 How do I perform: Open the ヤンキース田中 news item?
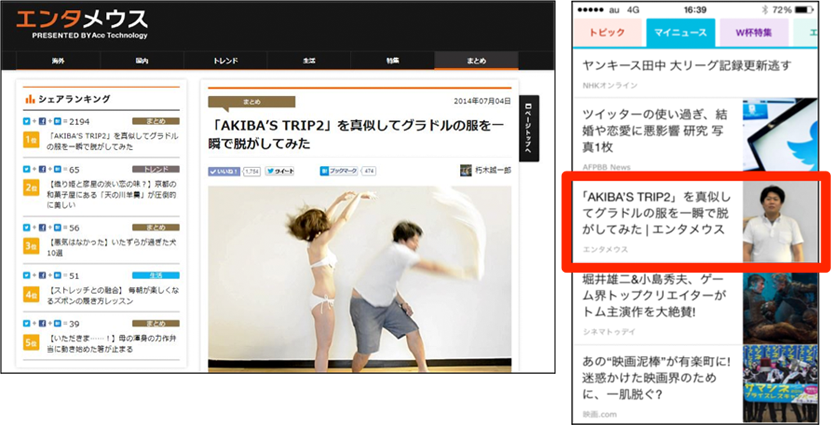click(x=695, y=73)
